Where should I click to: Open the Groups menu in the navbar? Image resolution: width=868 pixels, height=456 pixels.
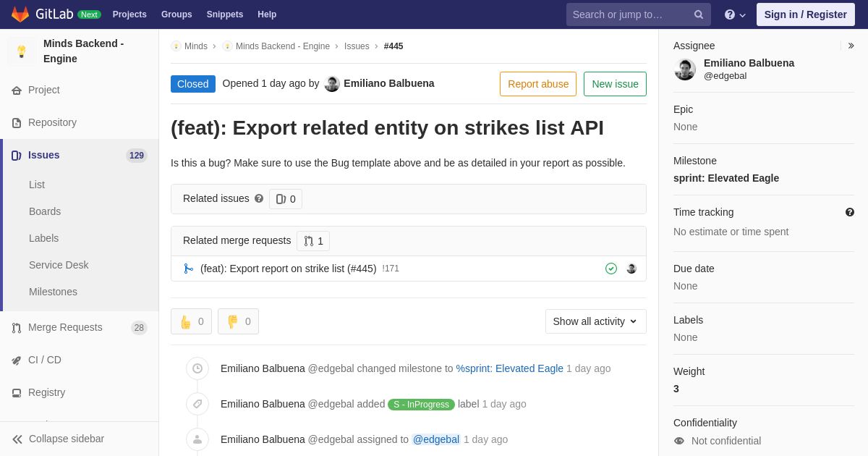tap(176, 14)
